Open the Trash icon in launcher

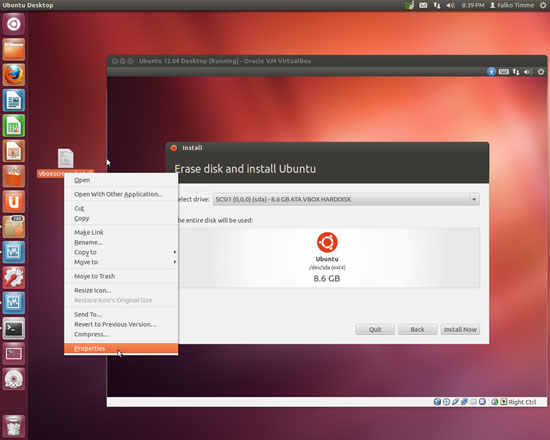pyautogui.click(x=14, y=426)
